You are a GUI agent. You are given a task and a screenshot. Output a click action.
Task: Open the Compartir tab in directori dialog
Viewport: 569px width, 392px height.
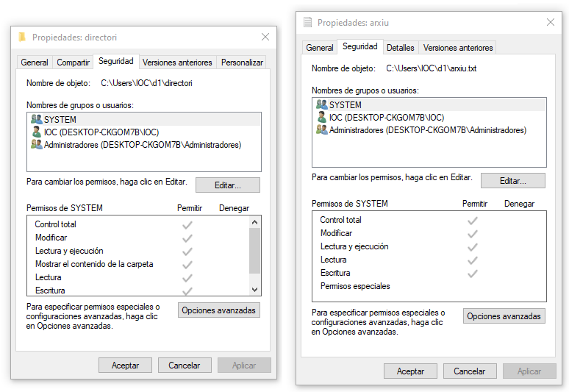[x=74, y=63]
